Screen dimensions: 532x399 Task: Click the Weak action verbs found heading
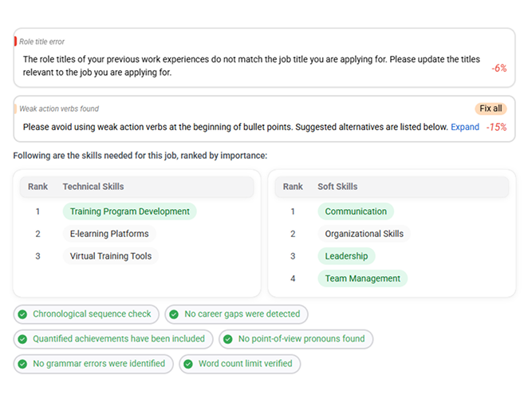(59, 109)
